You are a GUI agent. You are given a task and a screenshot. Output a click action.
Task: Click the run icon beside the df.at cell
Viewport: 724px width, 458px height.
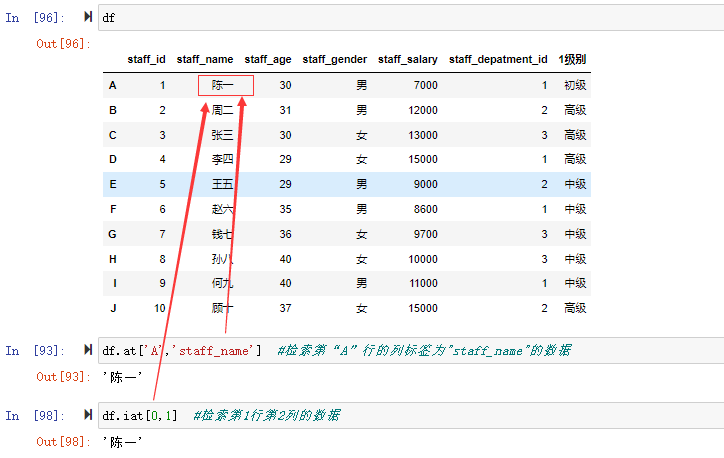tap(89, 350)
